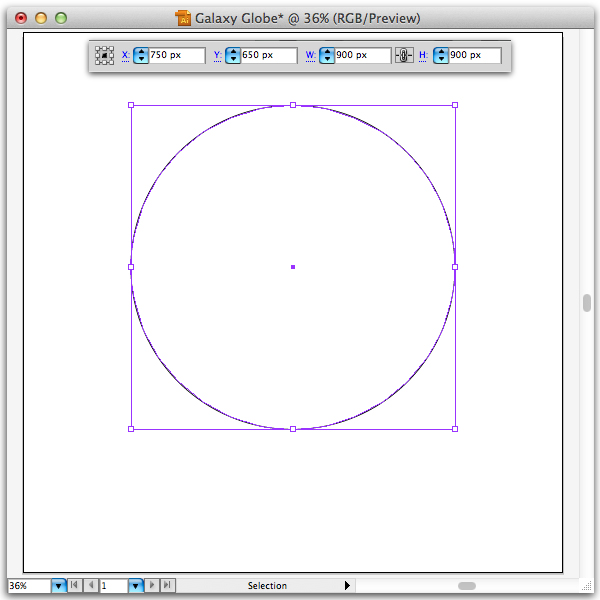The width and height of the screenshot is (600, 600).
Task: Click the H: label link
Action: 423,56
